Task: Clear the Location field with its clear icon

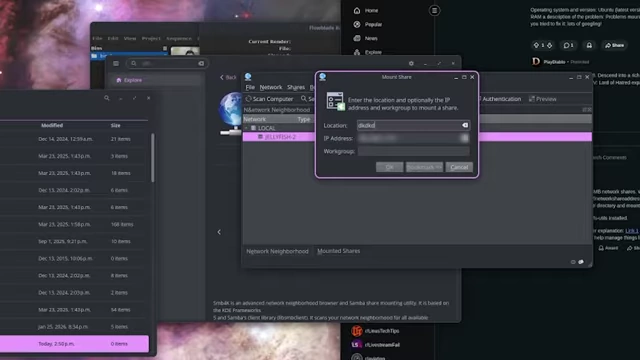Action: (x=465, y=125)
